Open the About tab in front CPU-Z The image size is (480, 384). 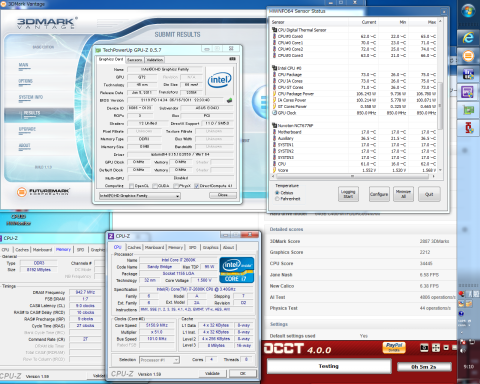(x=228, y=248)
